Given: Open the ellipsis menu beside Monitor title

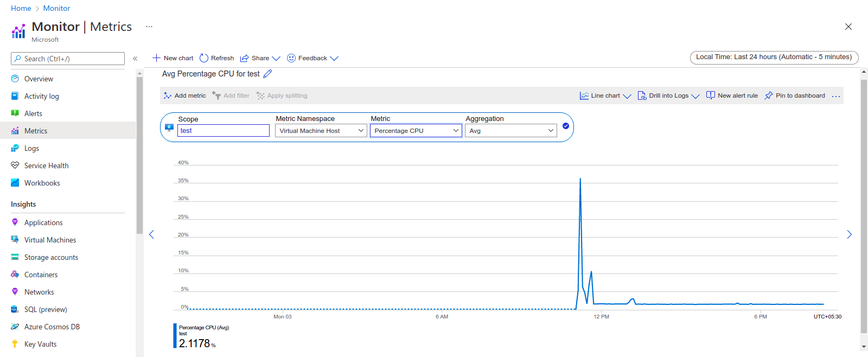Looking at the screenshot, I should [149, 26].
